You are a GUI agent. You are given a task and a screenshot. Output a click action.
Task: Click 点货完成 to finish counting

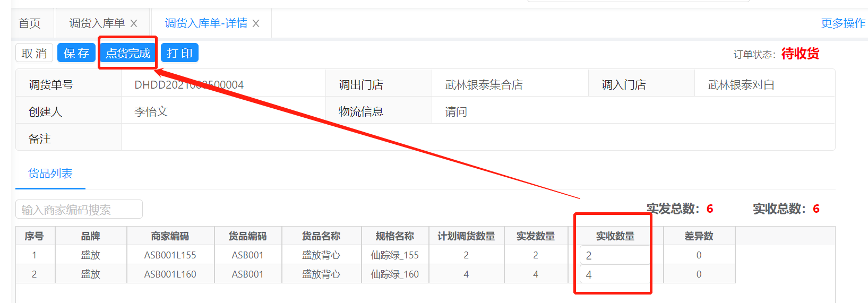click(128, 53)
